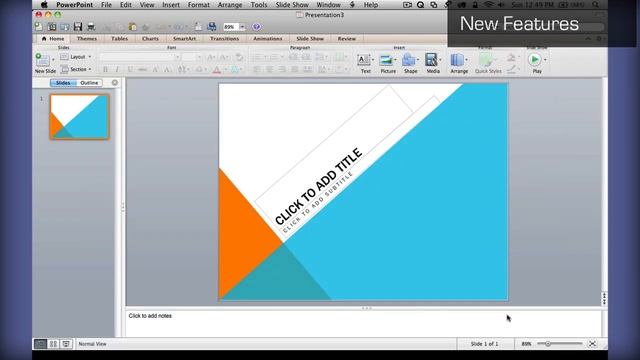Screen dimensions: 640x360
Task: Select the Outline pane toggle
Action: coord(89,83)
